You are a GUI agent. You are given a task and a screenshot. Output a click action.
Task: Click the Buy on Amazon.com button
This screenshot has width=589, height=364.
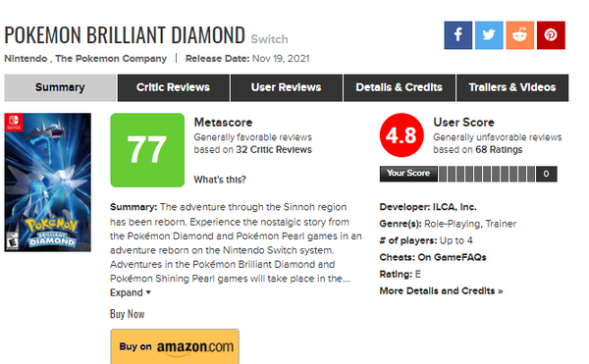[175, 346]
